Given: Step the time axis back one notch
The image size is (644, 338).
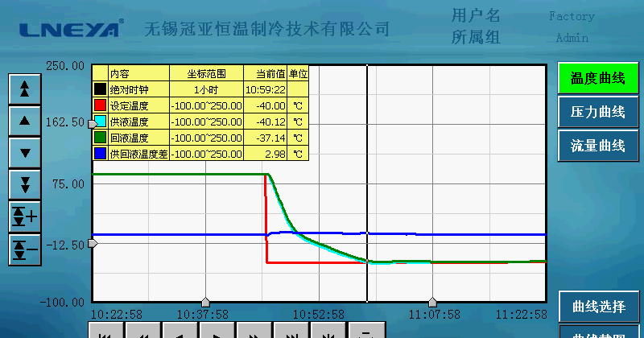Looking at the screenshot, I should pos(179,333).
